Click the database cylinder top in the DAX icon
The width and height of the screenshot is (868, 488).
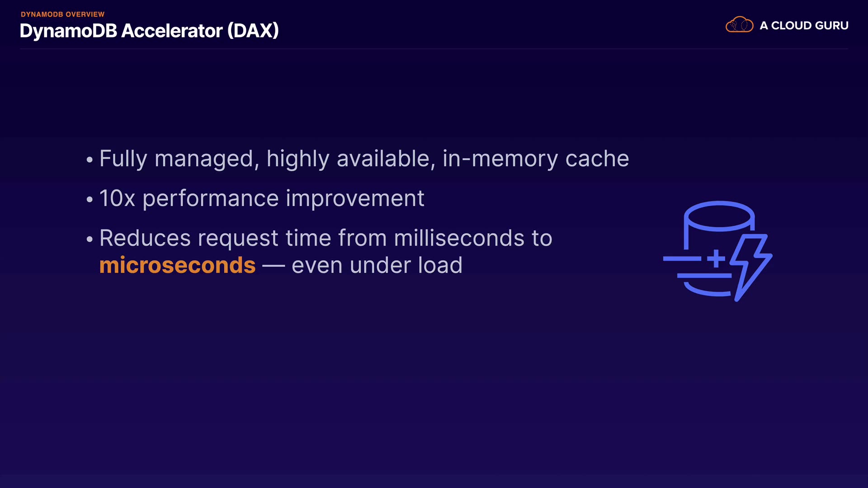719,216
